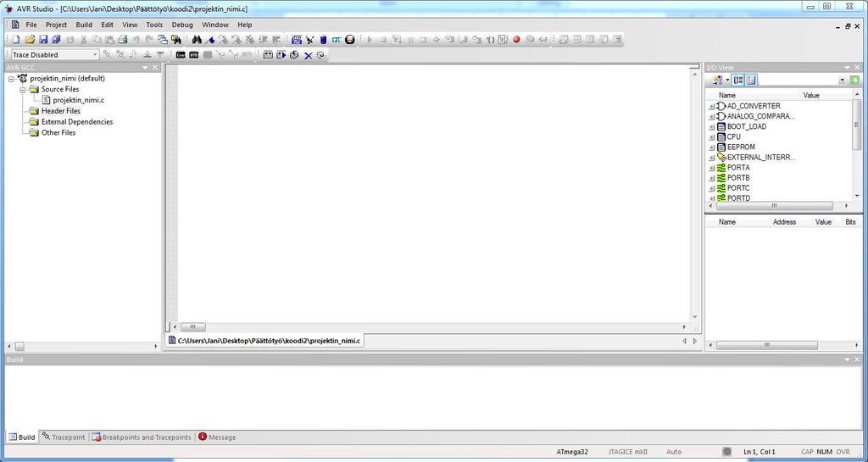
Task: Select ANALOG_COMPARA... in the I/O View
Action: [760, 116]
